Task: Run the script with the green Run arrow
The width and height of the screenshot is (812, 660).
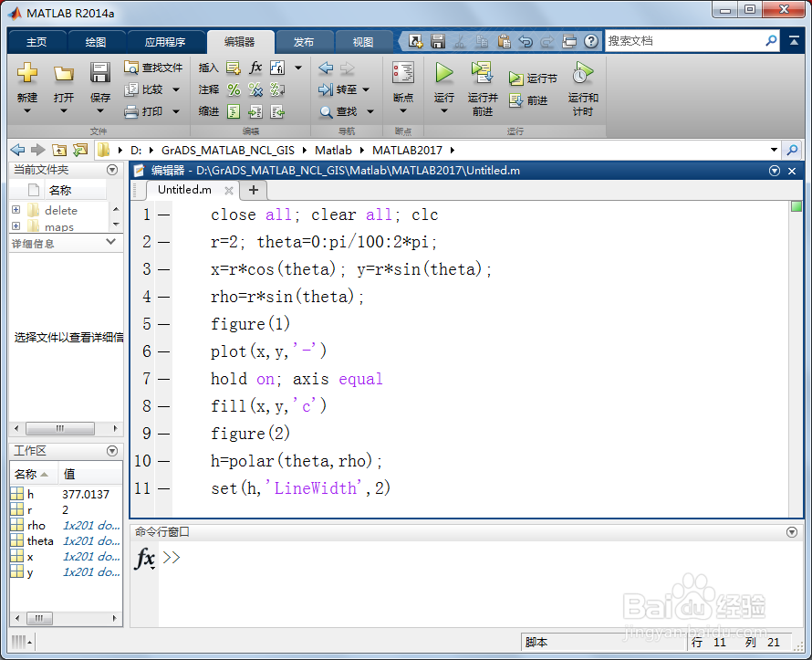Action: [443, 72]
